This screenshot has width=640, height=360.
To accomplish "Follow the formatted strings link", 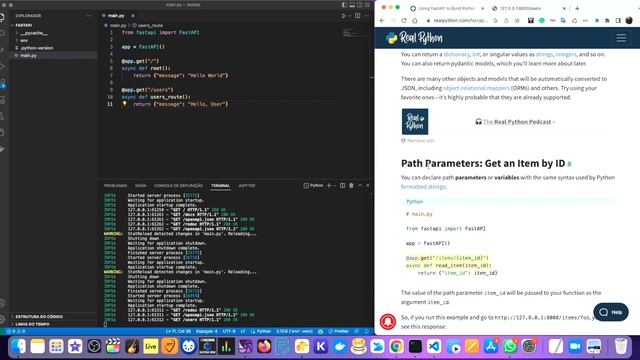I will (423, 187).
